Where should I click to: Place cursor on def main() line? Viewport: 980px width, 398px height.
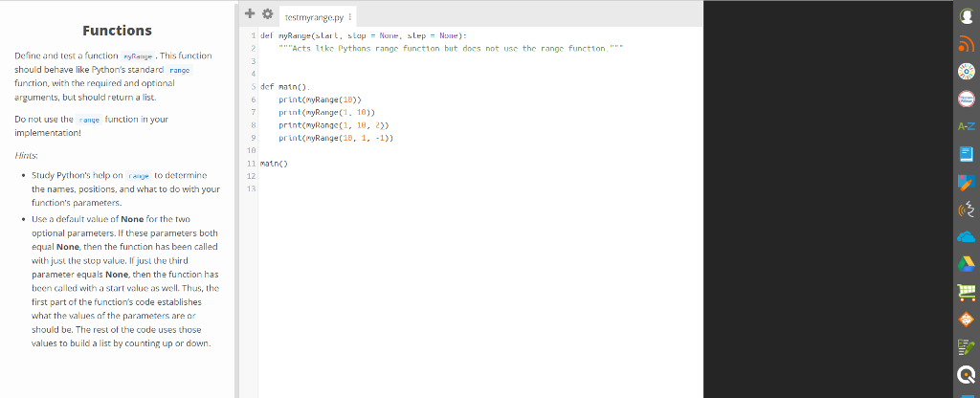(x=285, y=87)
